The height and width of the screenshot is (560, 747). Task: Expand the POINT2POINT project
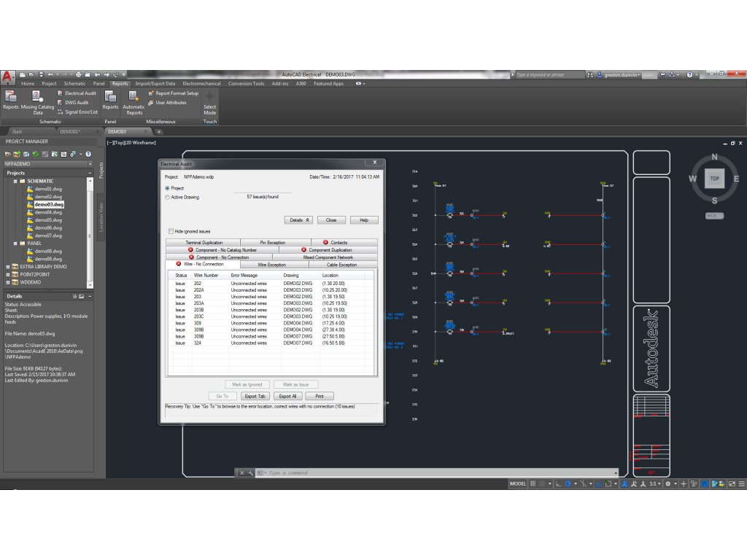click(x=7, y=275)
